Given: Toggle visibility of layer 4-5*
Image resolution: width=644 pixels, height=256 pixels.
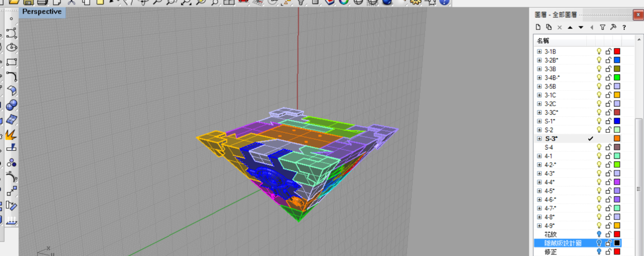Looking at the screenshot, I should click(x=599, y=191).
